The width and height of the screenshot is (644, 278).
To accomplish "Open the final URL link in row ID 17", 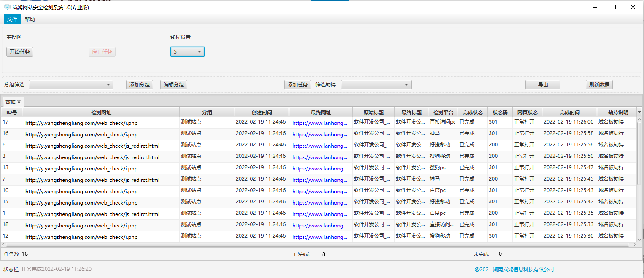I will click(x=319, y=123).
